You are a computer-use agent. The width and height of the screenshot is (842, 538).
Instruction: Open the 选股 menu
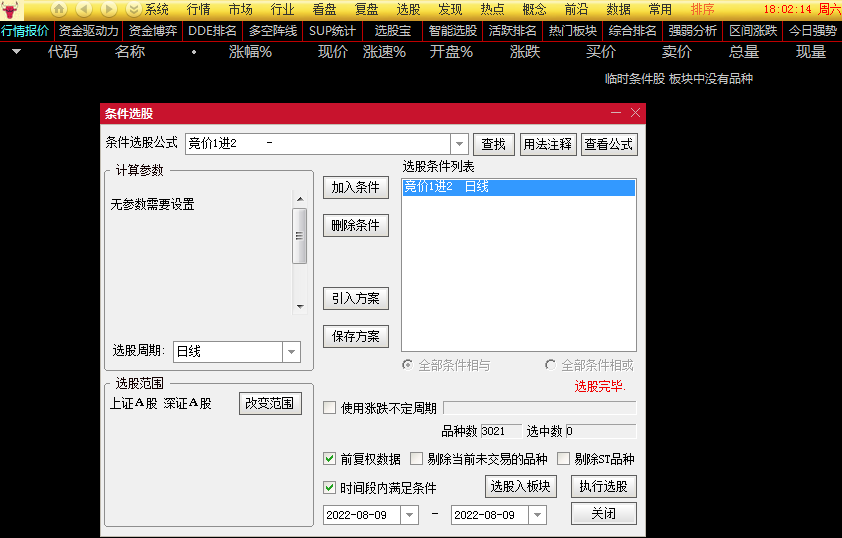[409, 9]
